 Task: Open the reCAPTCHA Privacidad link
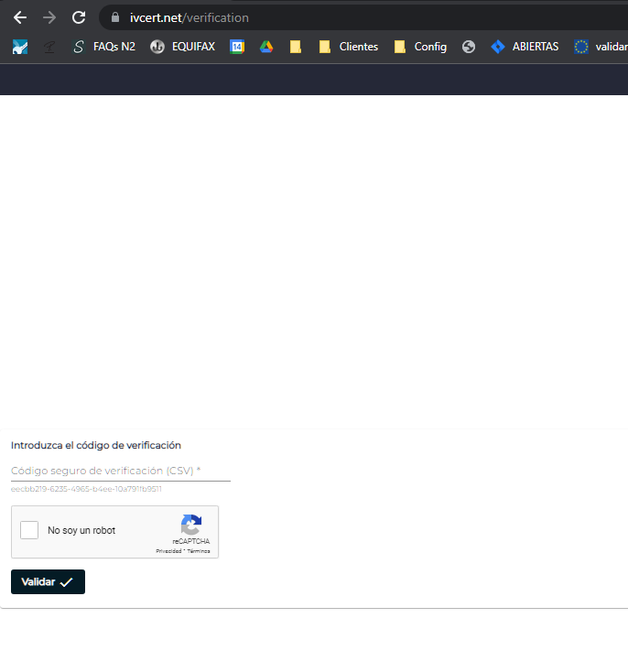click(x=168, y=551)
